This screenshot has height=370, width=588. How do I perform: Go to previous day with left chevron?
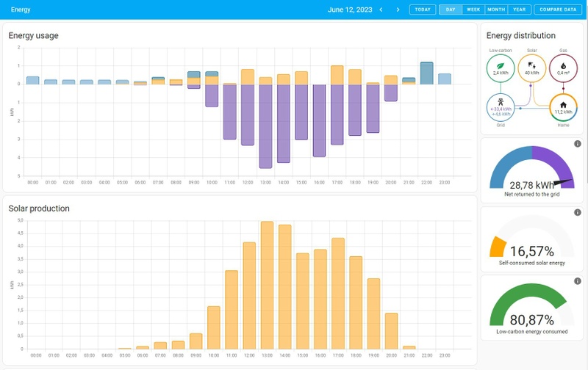click(381, 10)
